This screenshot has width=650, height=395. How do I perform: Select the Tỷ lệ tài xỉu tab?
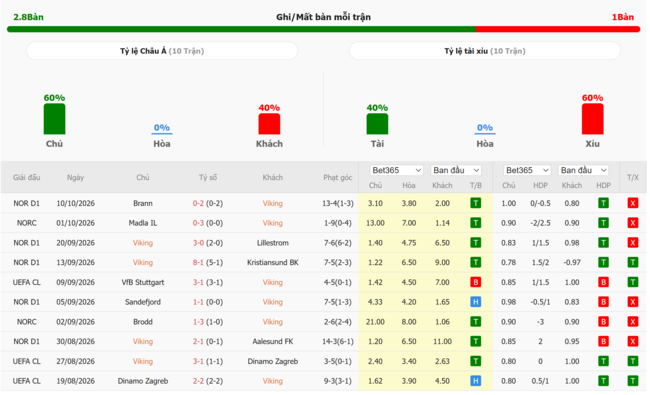click(x=485, y=51)
